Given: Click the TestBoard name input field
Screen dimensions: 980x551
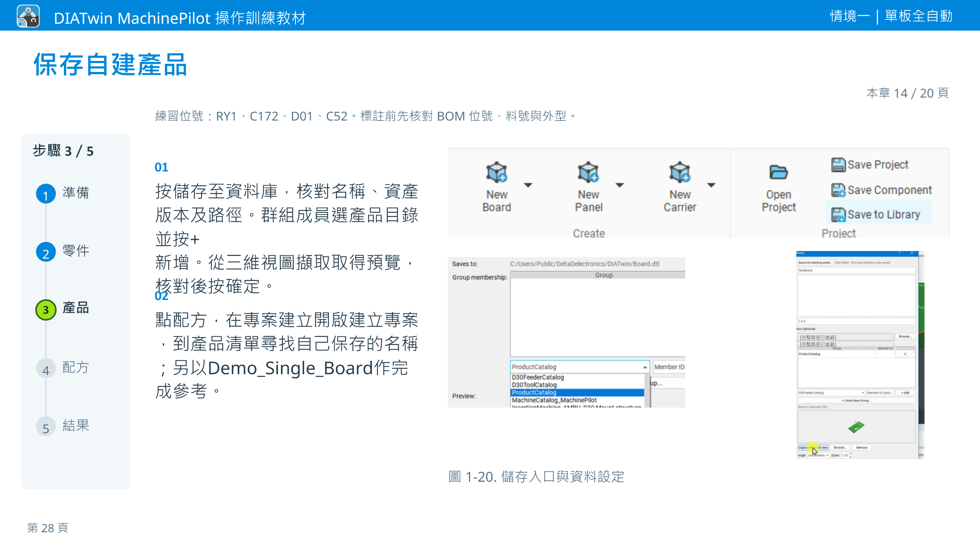Looking at the screenshot, I should coord(856,271).
